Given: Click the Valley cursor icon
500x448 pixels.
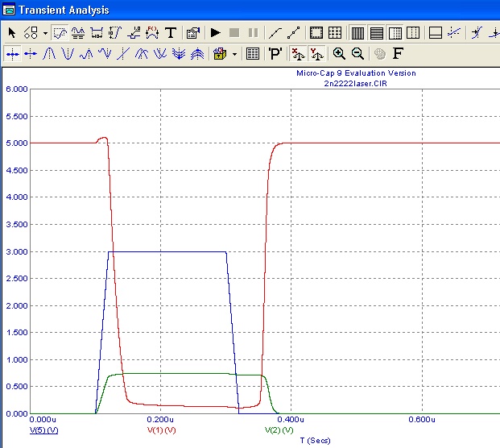Looking at the screenshot, I should point(68,54).
